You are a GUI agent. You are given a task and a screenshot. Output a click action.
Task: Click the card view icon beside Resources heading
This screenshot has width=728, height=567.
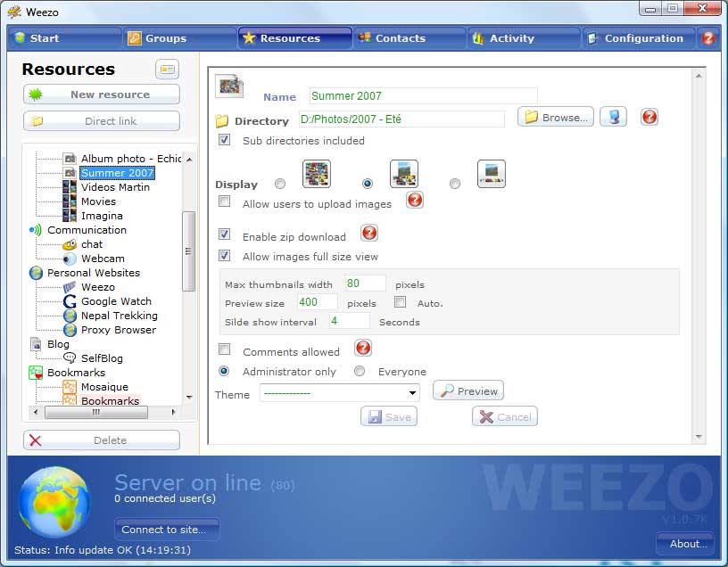point(167,70)
